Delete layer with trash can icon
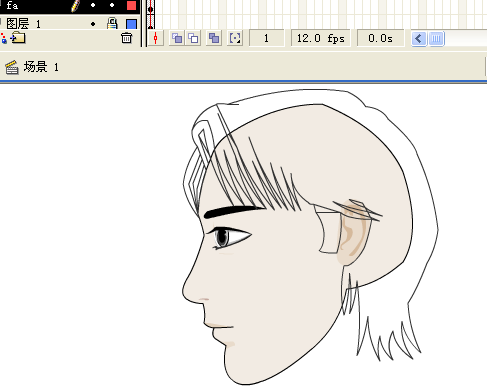Screen dimensions: 487x387 pos(126,38)
